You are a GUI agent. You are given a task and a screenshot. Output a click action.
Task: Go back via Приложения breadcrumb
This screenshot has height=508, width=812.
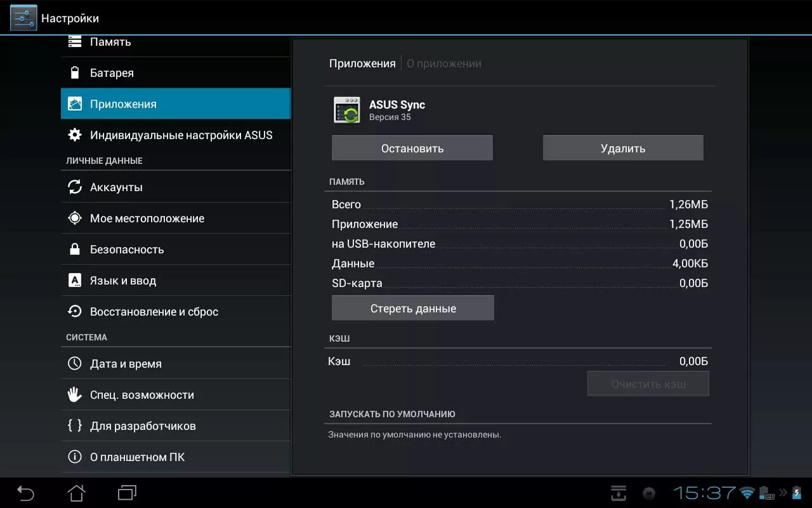(x=362, y=63)
